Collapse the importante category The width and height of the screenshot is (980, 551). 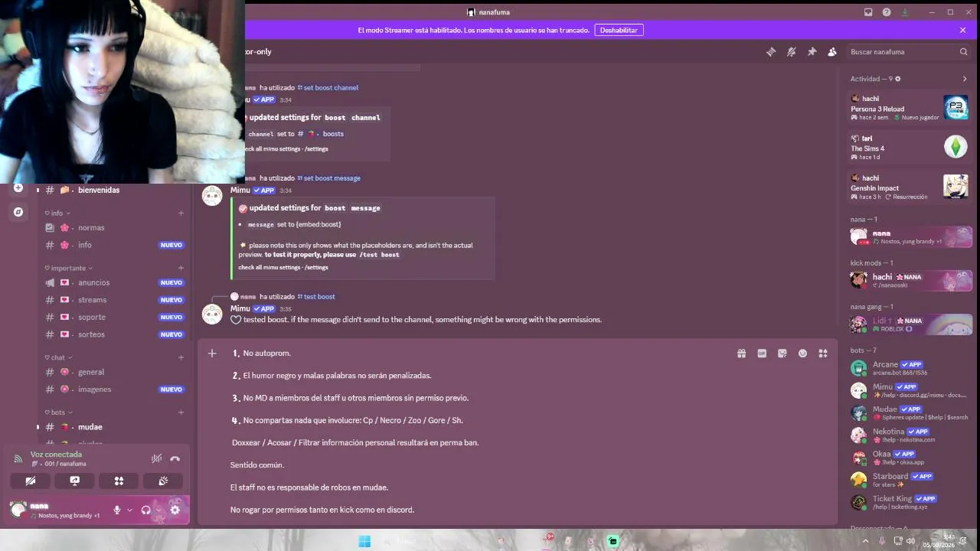(x=69, y=268)
